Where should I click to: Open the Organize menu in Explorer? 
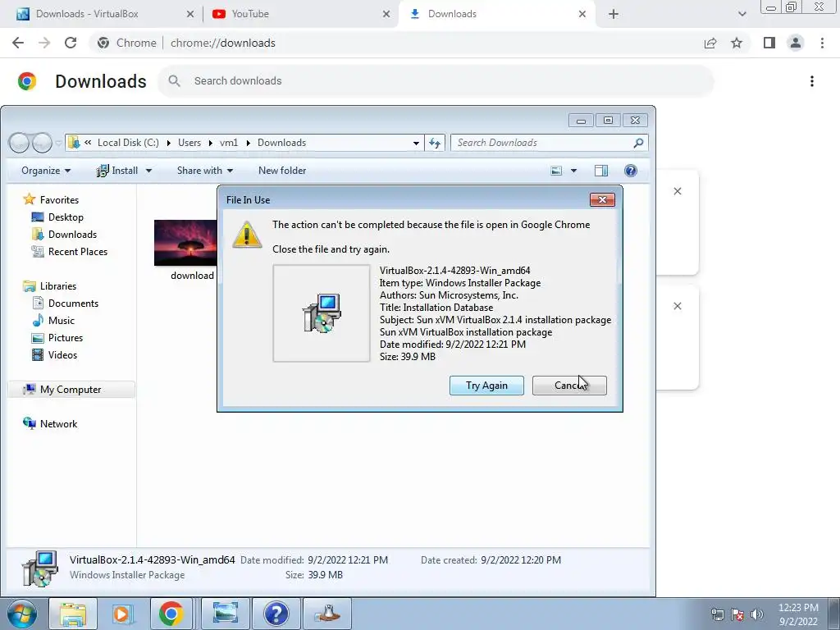(46, 171)
